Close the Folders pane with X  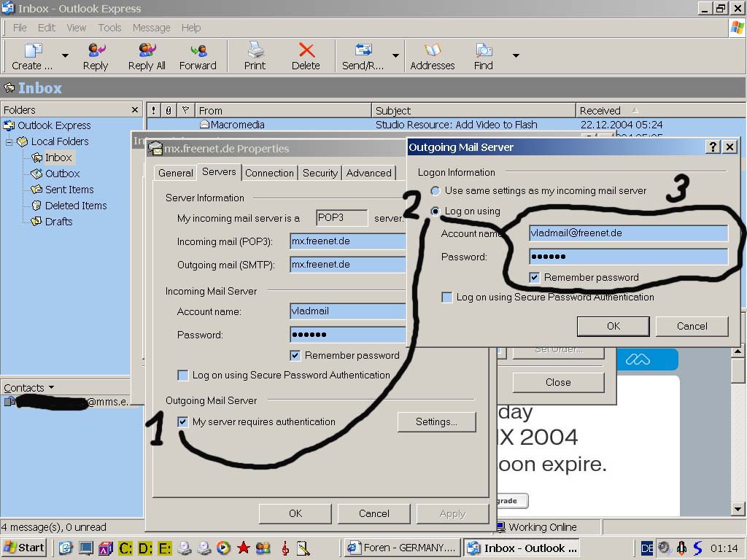(x=135, y=110)
